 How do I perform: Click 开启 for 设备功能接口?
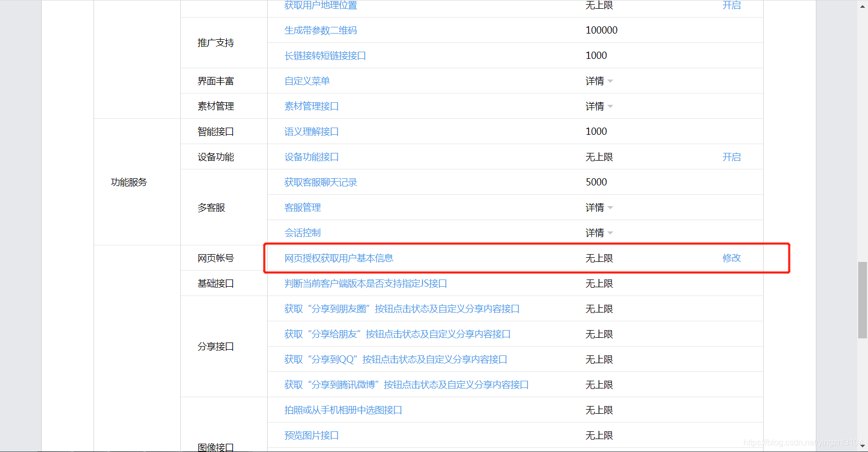click(x=732, y=157)
